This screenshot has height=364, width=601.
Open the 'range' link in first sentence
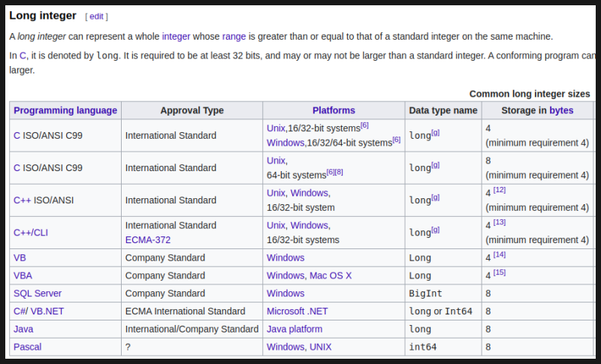point(234,36)
